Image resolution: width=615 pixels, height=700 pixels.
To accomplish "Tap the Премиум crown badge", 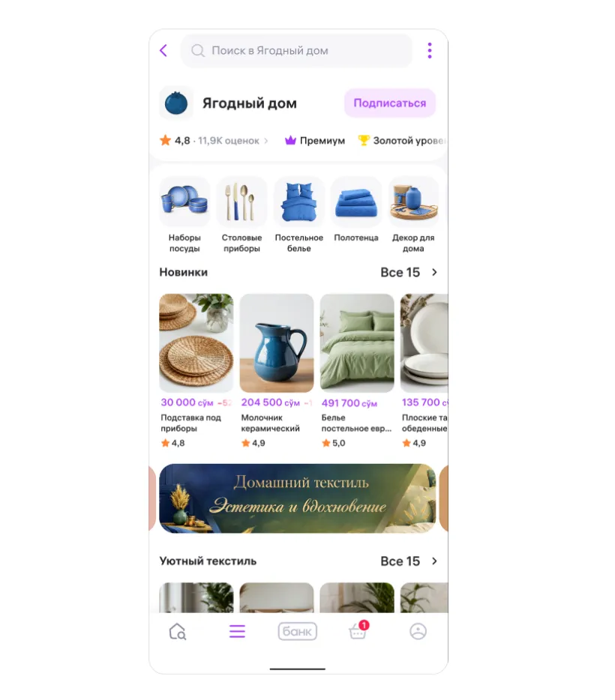I will click(315, 141).
